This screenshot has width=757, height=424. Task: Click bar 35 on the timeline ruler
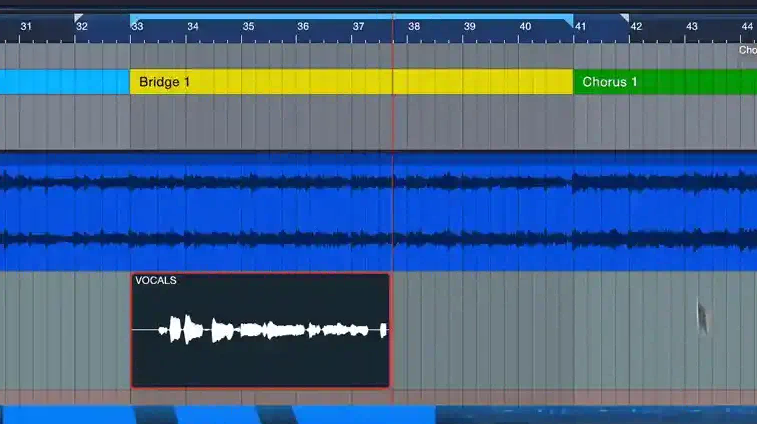(248, 27)
